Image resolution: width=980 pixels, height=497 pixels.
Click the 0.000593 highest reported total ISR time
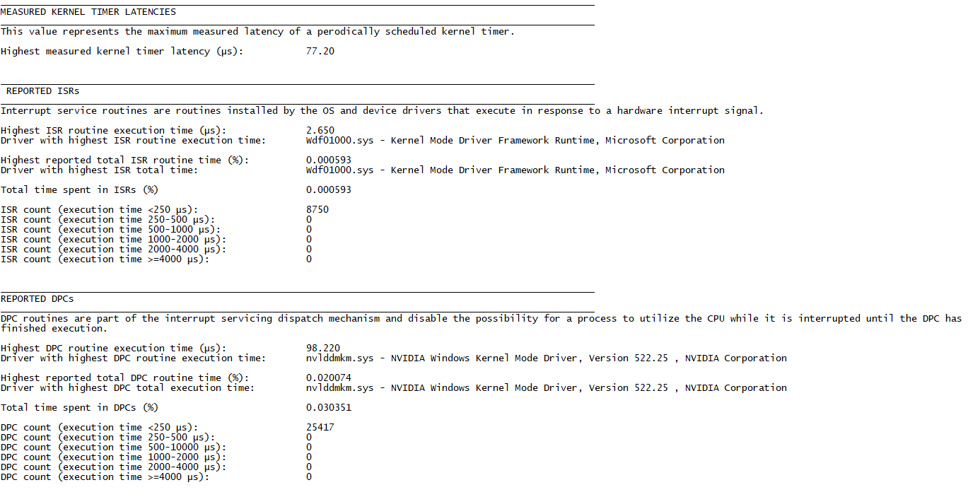[x=329, y=160]
